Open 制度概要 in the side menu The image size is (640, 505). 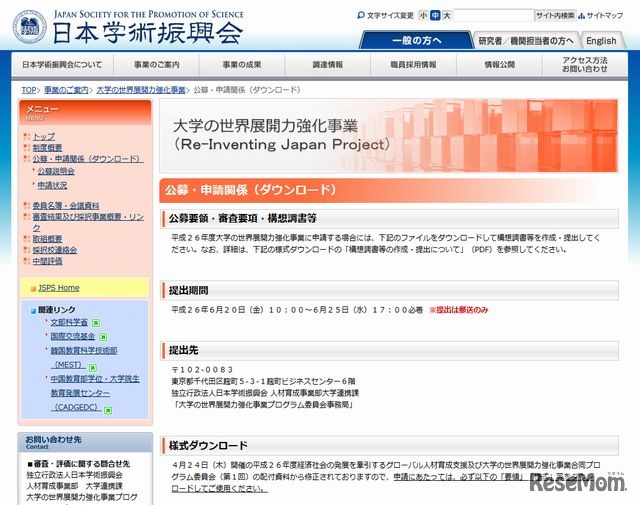tap(47, 148)
